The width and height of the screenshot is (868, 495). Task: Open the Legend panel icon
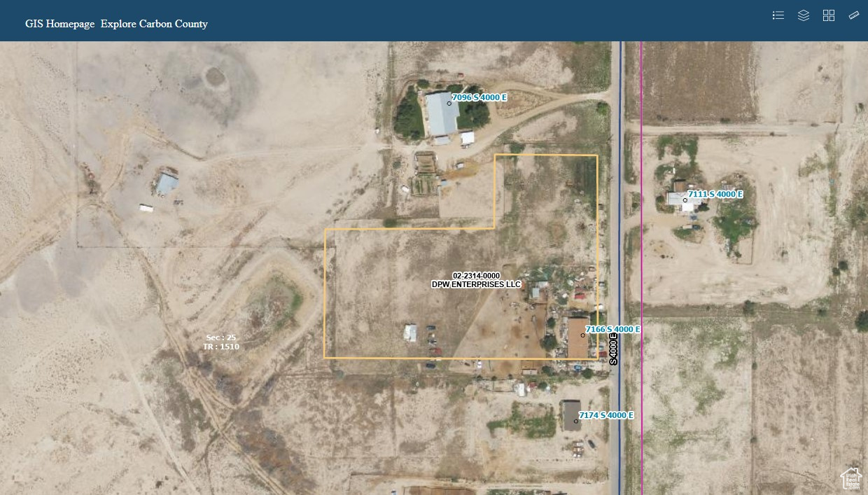[x=778, y=15]
